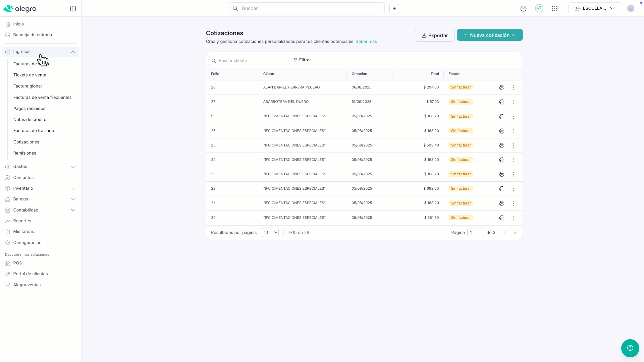Open the apps grid icon
The height and width of the screenshot is (362, 644).
coord(554,9)
